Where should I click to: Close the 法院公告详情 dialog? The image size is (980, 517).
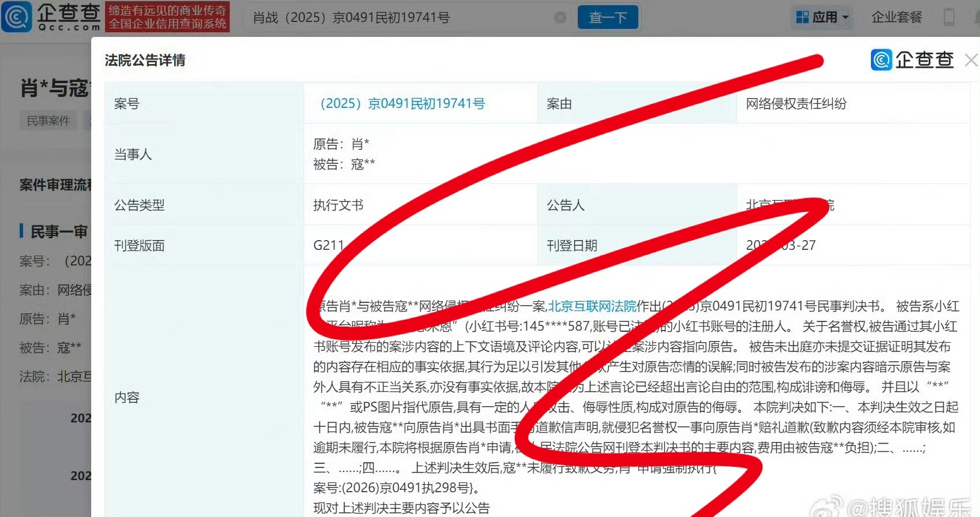pos(971,60)
